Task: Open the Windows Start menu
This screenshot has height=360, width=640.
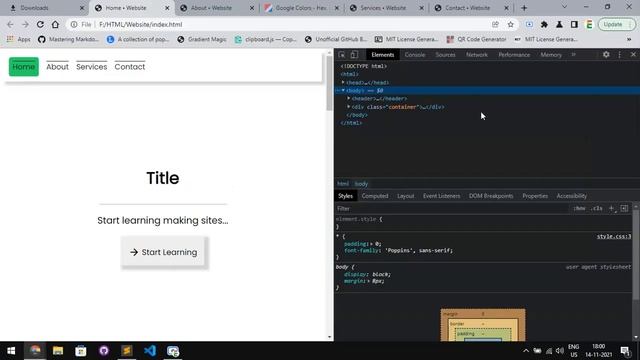Action: [x=11, y=351]
